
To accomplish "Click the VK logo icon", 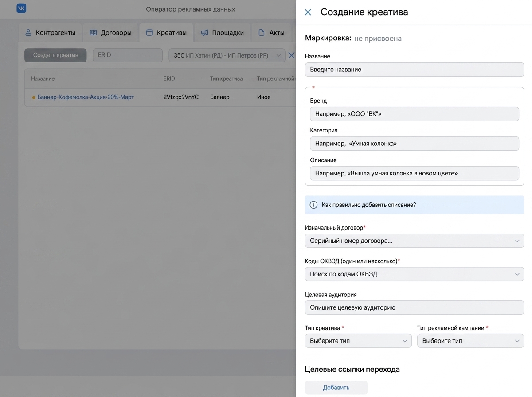I will (x=21, y=8).
